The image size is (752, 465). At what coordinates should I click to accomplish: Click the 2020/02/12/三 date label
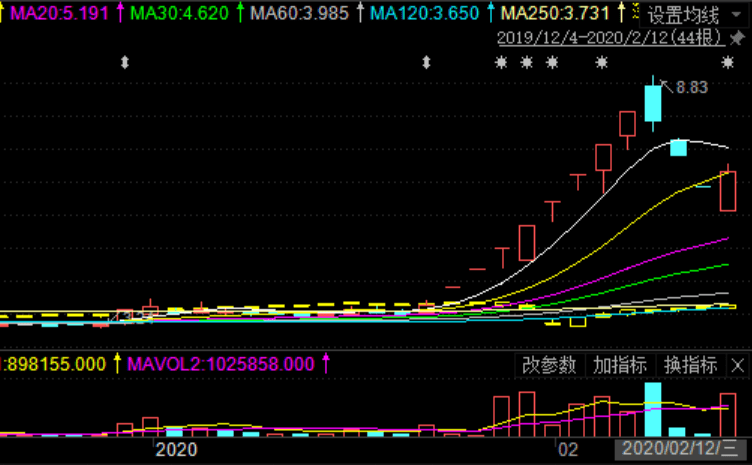[680, 449]
